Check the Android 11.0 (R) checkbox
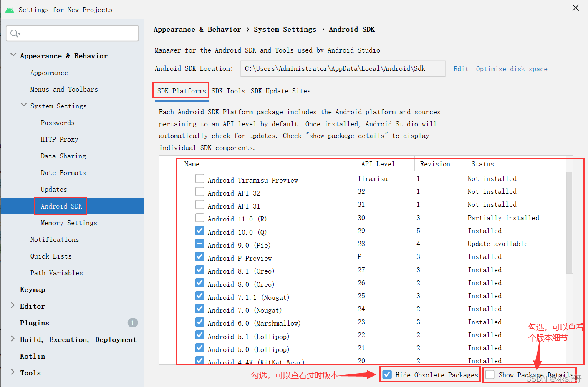Viewport: 588px width, 387px height. pos(200,218)
